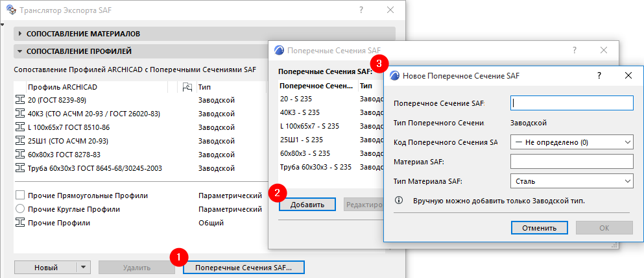The image size is (644, 278).
Task: Click circle icon of Прочие Круглые Профили
Action: tap(19, 209)
